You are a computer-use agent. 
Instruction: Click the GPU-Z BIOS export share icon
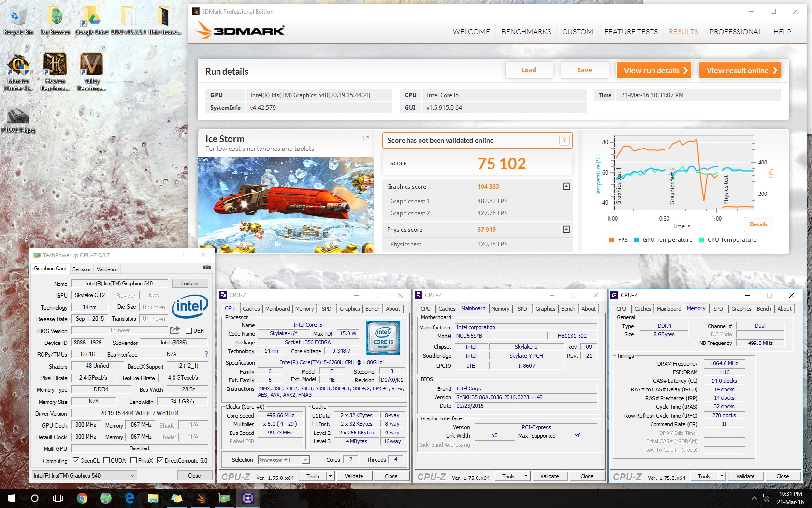(x=174, y=330)
